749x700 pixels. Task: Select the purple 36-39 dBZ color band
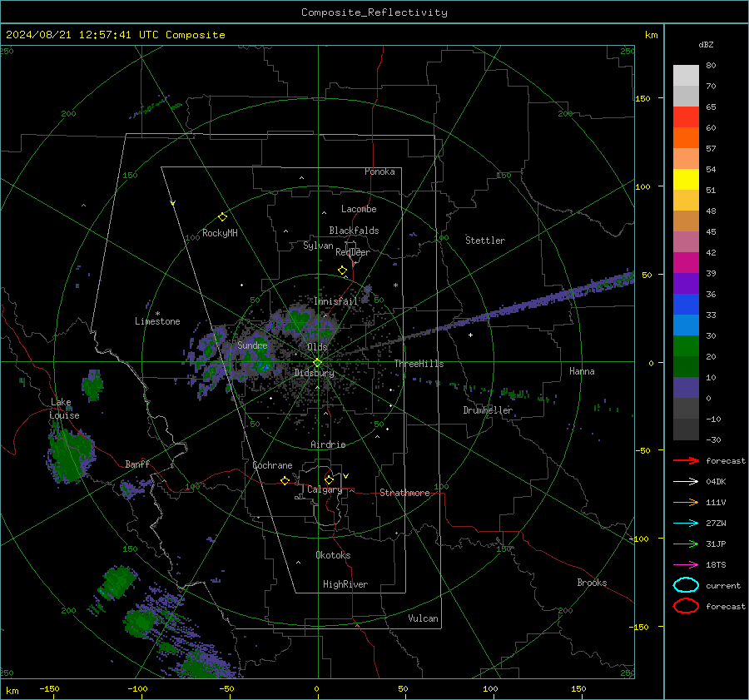686,283
